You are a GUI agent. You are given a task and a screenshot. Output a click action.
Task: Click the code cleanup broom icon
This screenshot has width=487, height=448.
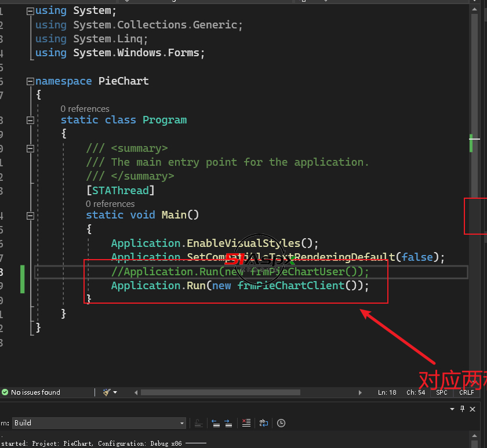pyautogui.click(x=106, y=392)
